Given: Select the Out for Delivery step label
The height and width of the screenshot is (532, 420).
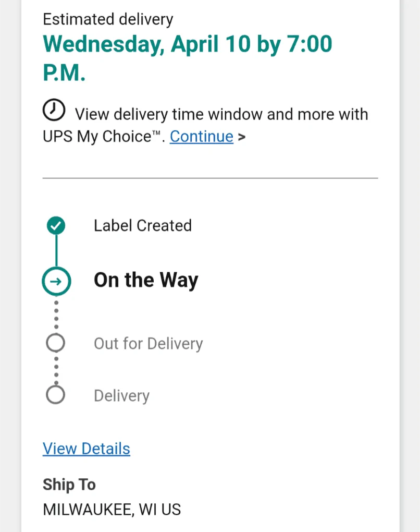Looking at the screenshot, I should pos(149,344).
